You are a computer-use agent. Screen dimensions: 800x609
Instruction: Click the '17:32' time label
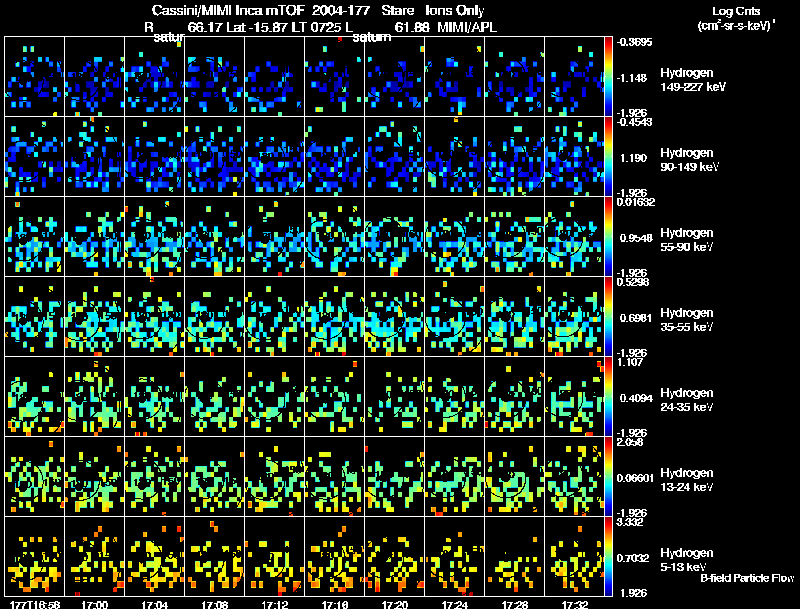click(574, 604)
